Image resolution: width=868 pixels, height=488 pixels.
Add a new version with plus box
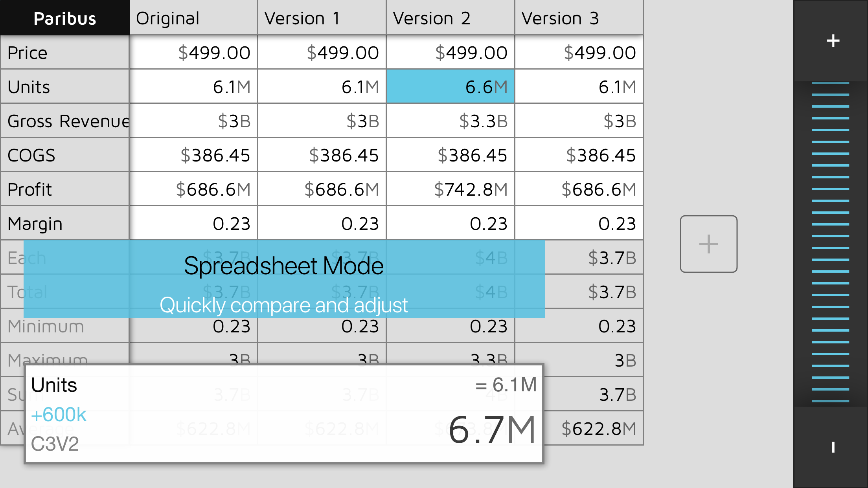point(708,244)
